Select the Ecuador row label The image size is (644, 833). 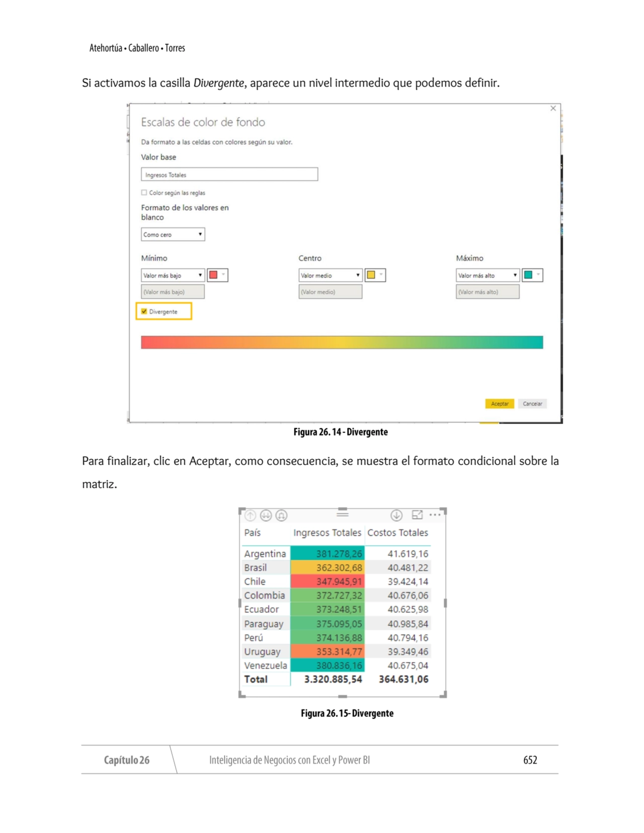[x=262, y=610]
